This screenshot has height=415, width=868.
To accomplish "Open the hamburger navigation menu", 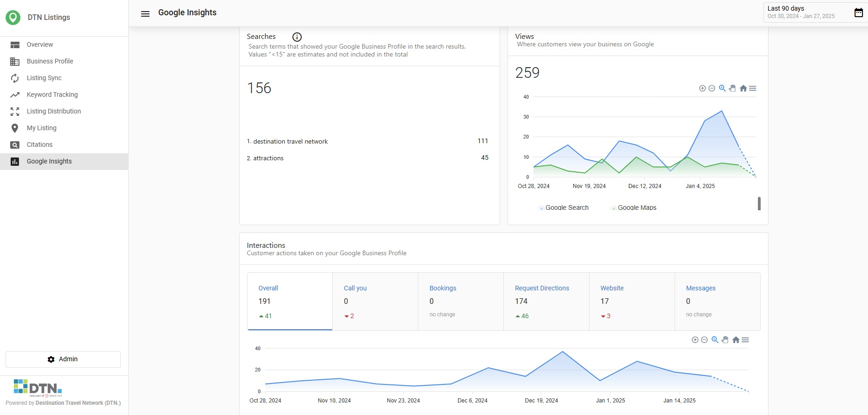I will coord(145,14).
